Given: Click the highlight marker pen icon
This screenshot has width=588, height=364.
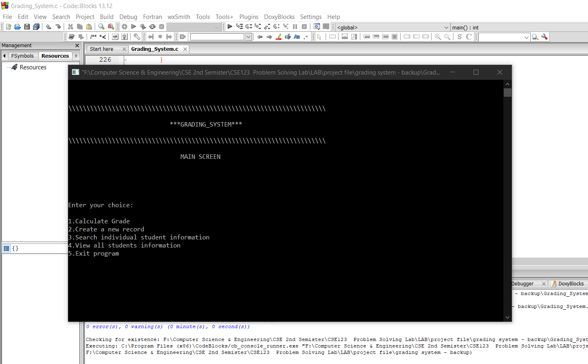Looking at the screenshot, I should (x=278, y=37).
